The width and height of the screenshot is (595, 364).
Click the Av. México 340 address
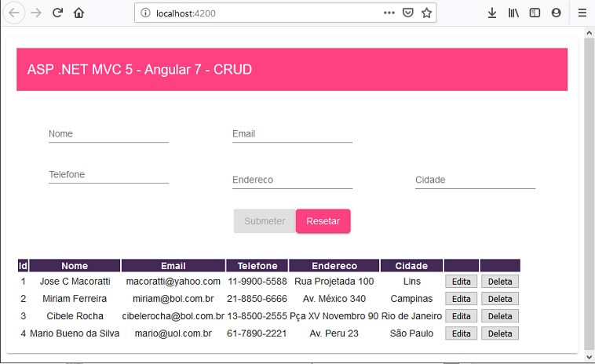[334, 299]
